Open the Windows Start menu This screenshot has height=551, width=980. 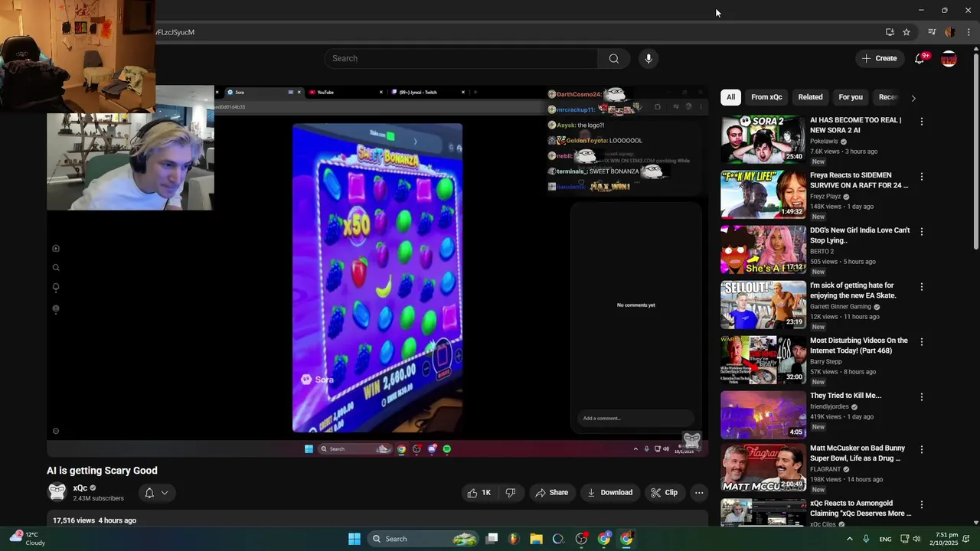click(x=354, y=539)
